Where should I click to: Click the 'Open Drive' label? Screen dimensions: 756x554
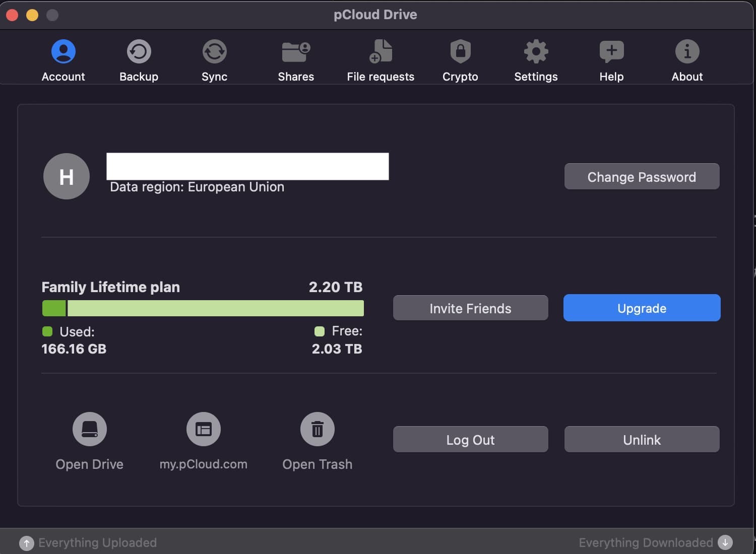(90, 464)
